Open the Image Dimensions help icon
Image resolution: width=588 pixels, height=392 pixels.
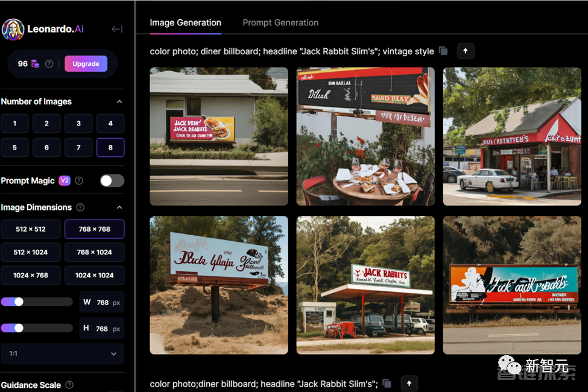pyautogui.click(x=80, y=207)
